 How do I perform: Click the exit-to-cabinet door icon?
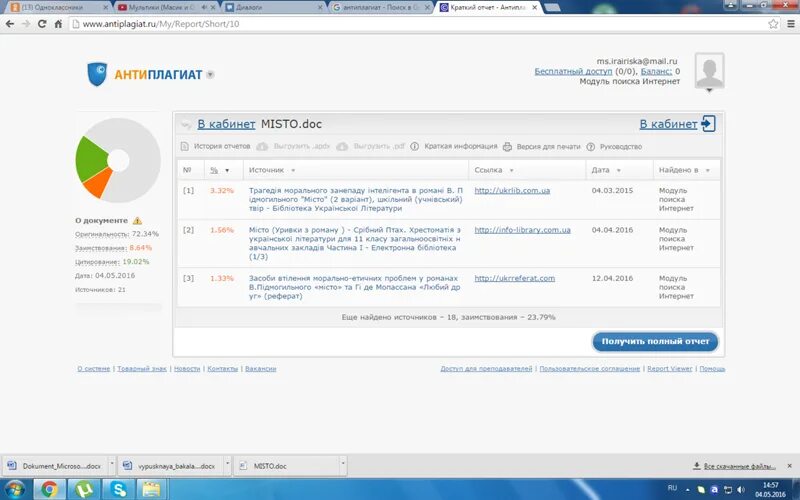[708, 123]
